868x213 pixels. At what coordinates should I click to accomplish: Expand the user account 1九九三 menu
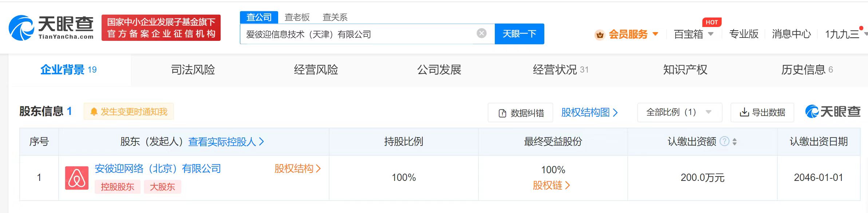tap(866, 34)
